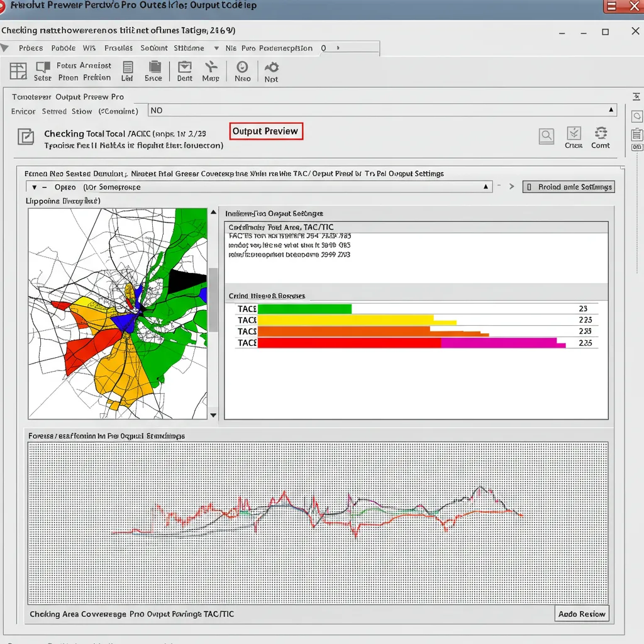Click the Crtea icon
The image size is (644, 644).
(x=574, y=138)
